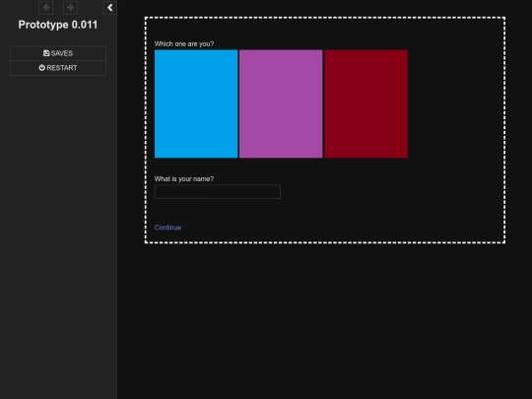Choose the dark red color panel
Viewport: 532px width, 399px height.
(366, 103)
